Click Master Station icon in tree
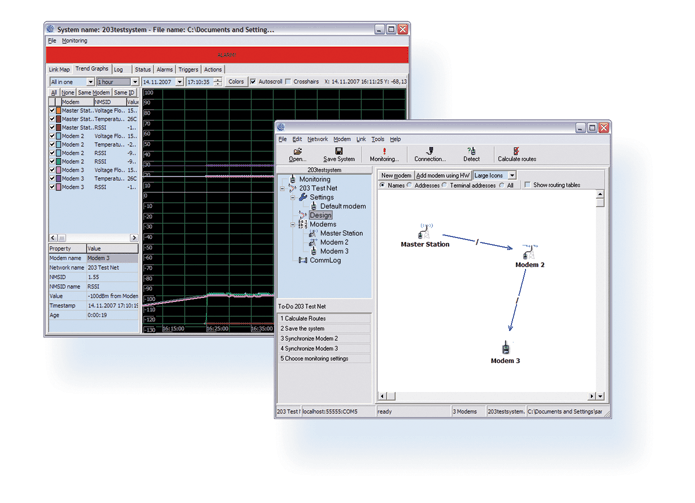This screenshot has height=503, width=695. pos(313,233)
